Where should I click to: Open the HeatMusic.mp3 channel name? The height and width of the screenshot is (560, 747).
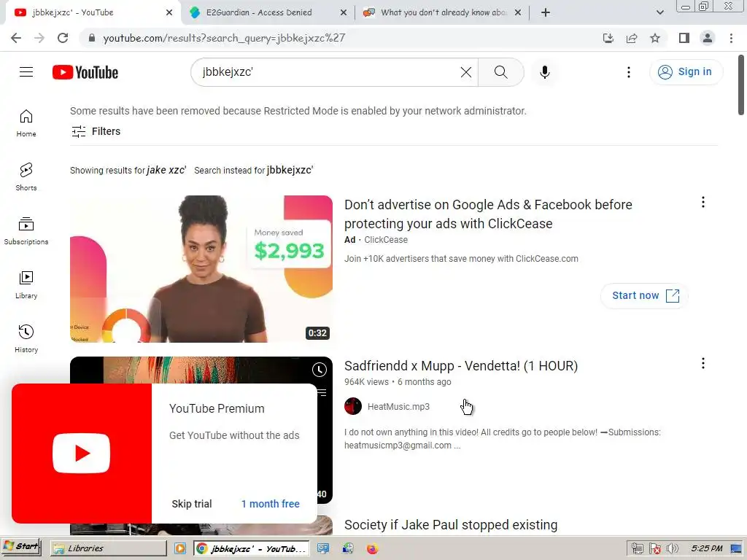coord(398,407)
